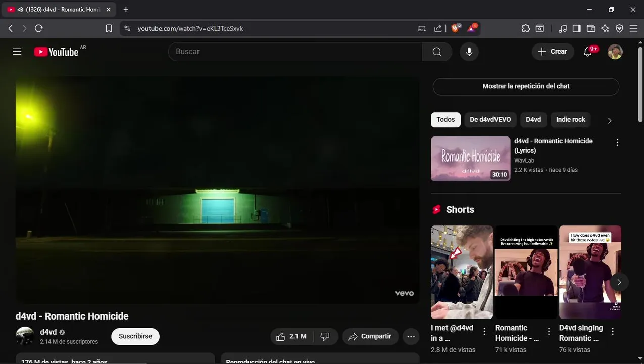Click the Compartir share button

[x=370, y=336]
